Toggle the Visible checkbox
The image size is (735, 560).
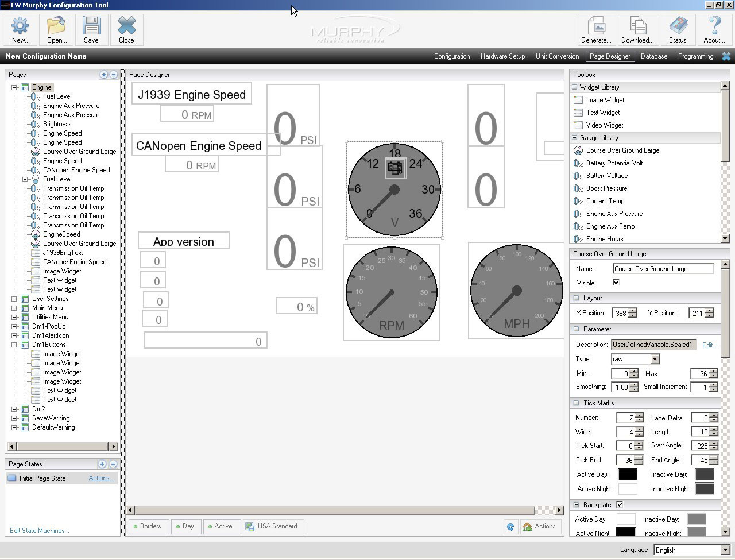(x=616, y=283)
